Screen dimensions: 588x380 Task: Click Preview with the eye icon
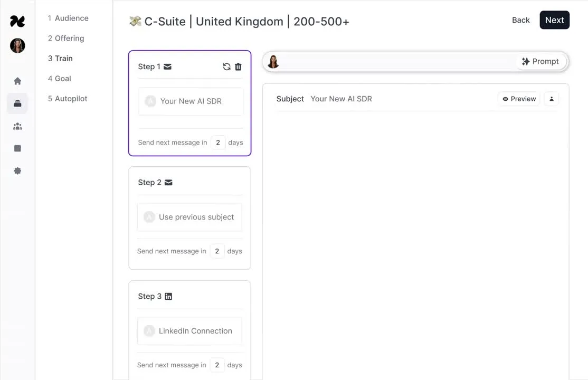pos(519,99)
